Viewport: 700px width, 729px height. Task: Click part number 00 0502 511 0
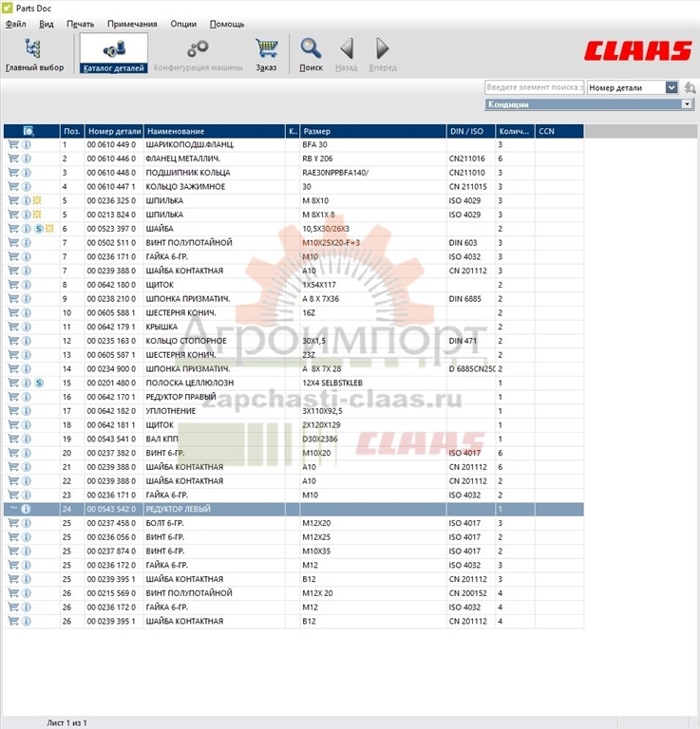(x=111, y=243)
